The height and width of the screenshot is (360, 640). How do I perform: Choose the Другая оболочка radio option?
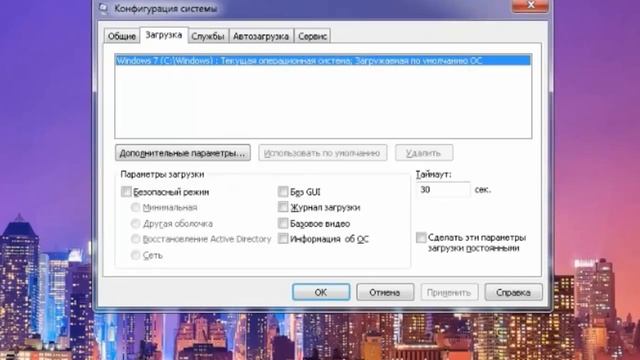pos(135,224)
